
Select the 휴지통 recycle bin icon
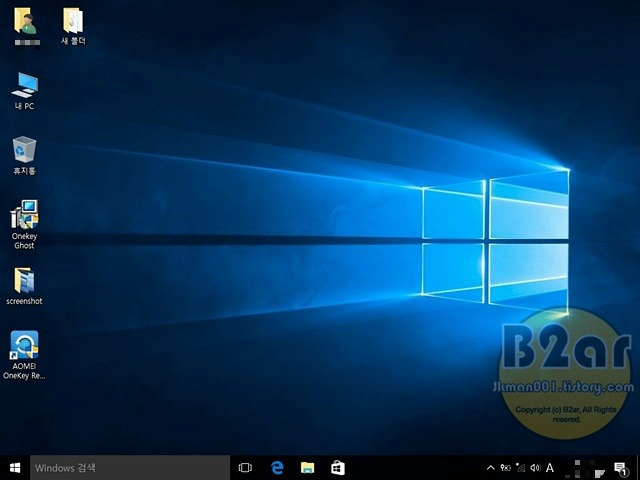pyautogui.click(x=24, y=149)
